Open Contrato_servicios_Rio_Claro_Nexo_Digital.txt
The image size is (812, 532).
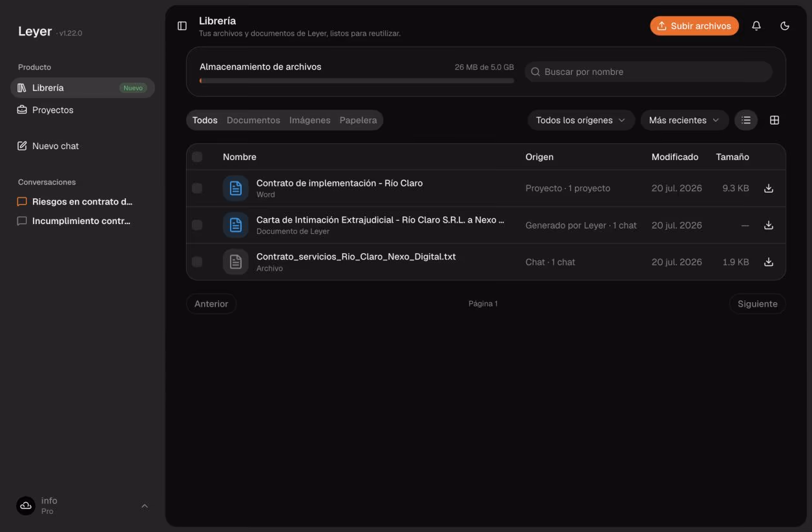click(x=356, y=257)
